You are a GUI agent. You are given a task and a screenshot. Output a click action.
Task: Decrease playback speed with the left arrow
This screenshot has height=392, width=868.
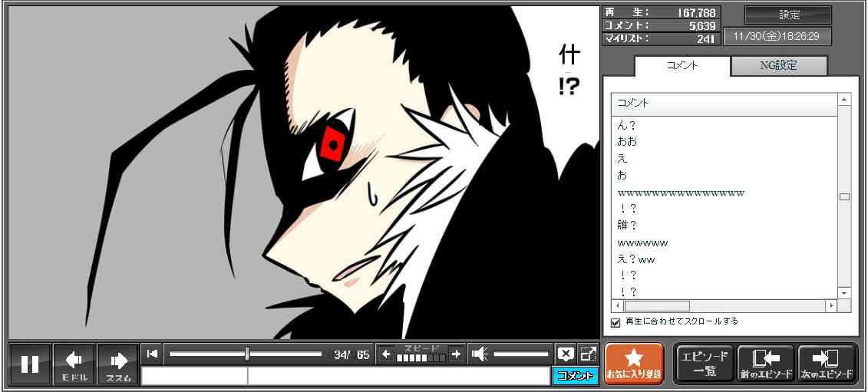click(386, 354)
